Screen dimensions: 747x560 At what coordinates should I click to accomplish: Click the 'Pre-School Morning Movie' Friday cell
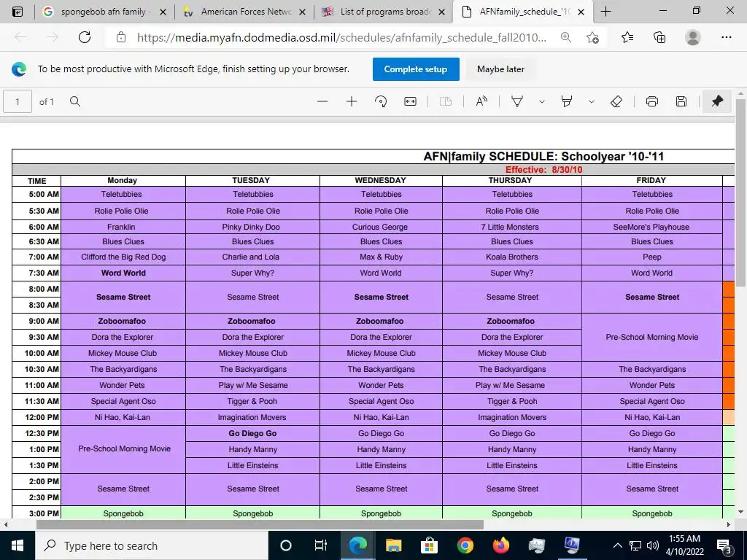click(651, 337)
